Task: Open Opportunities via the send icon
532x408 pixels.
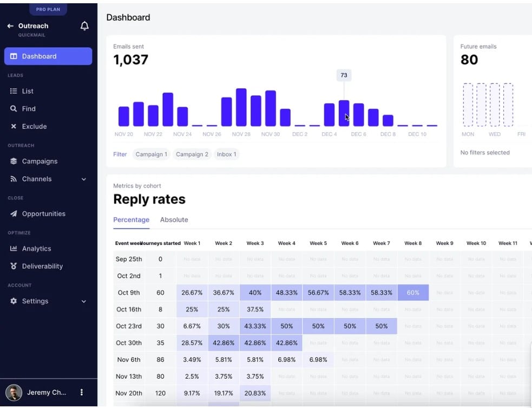Action: pos(15,213)
